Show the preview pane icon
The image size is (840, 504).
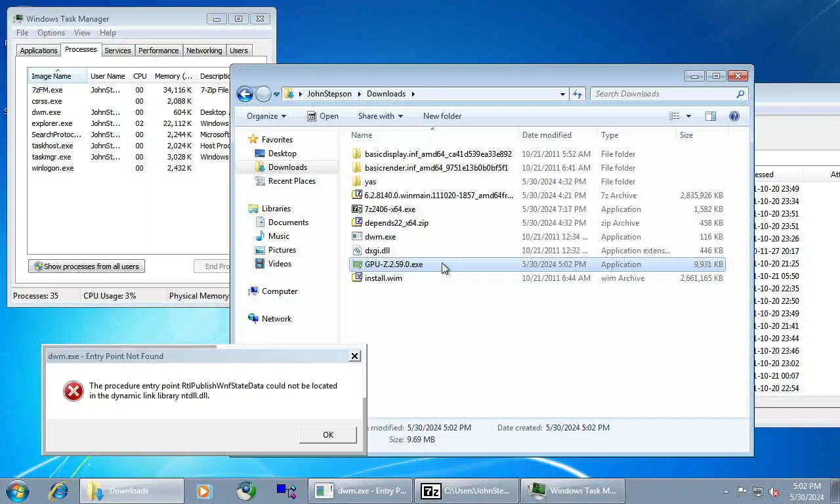click(x=711, y=116)
